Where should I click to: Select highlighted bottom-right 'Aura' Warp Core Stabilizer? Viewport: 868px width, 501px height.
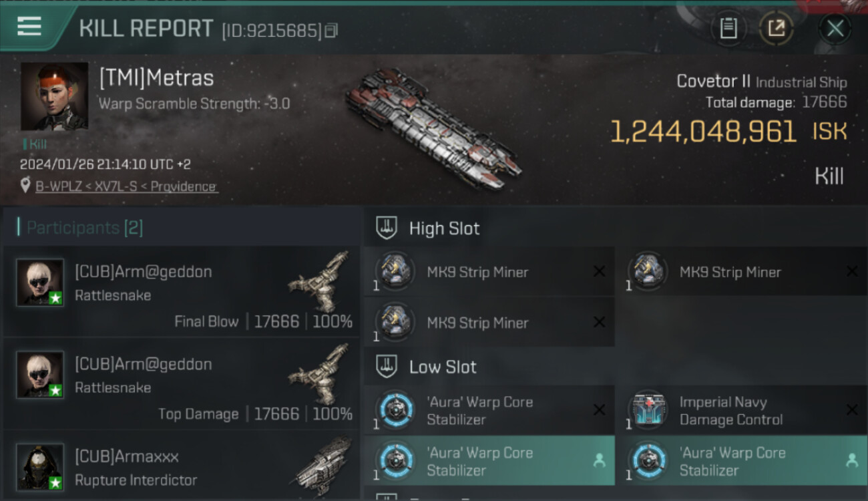pyautogui.click(x=741, y=461)
